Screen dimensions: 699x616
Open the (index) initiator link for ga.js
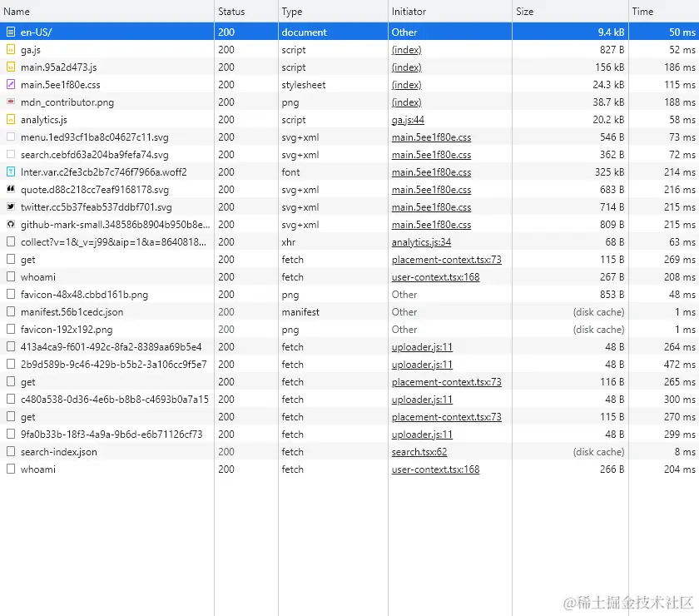tap(407, 49)
